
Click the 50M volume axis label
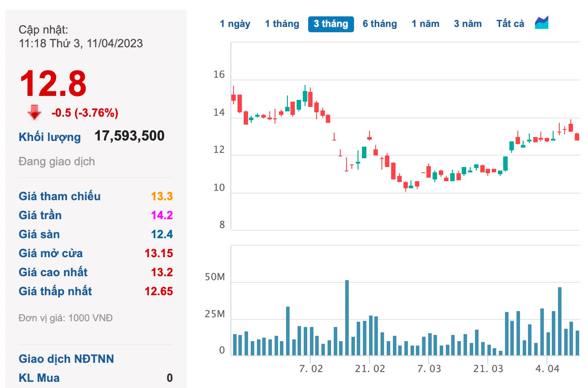coord(215,278)
